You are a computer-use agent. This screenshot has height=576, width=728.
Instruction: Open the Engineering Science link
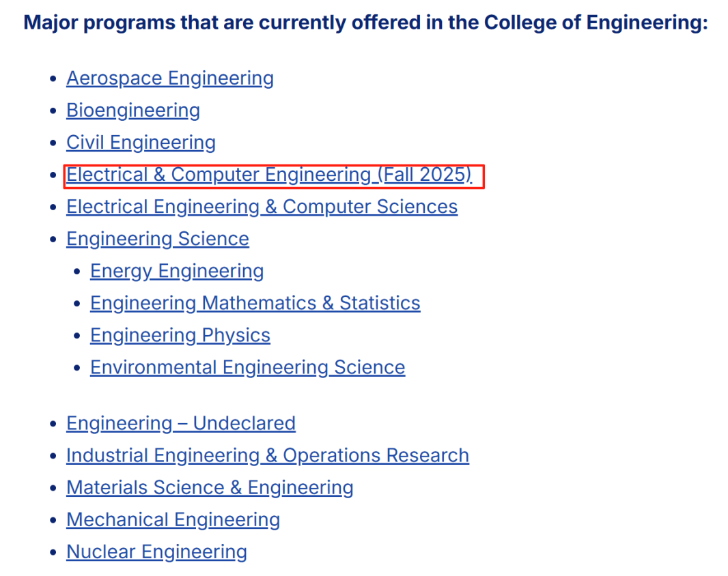point(158,239)
